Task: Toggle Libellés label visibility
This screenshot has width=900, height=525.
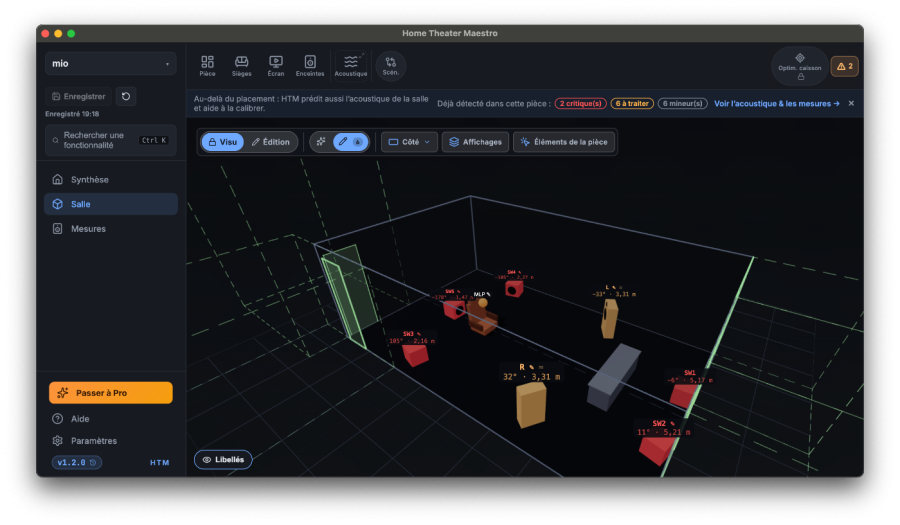Action: pyautogui.click(x=223, y=460)
